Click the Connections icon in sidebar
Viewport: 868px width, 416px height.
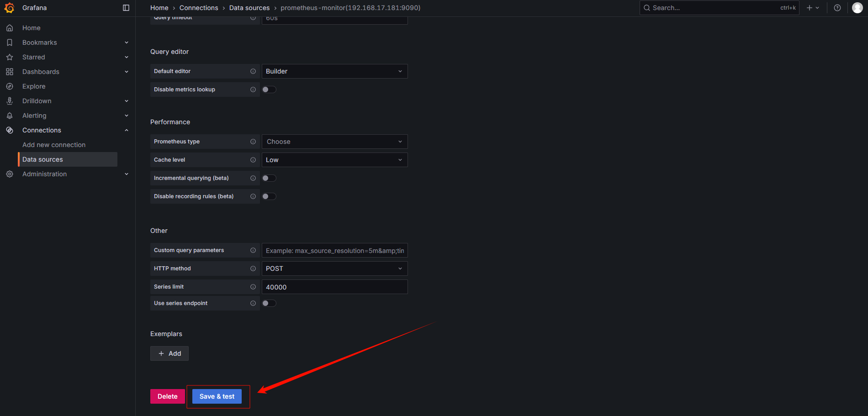pos(10,130)
